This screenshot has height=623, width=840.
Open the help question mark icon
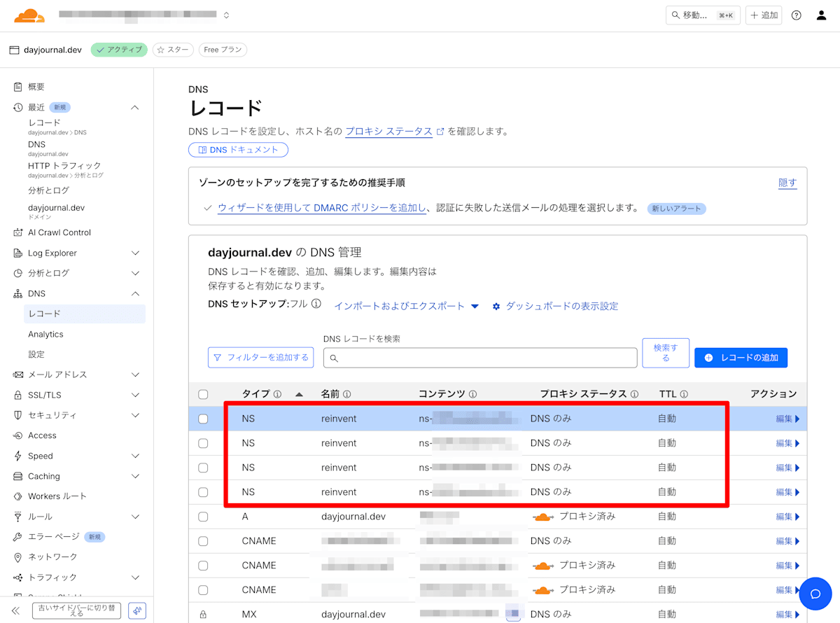796,15
